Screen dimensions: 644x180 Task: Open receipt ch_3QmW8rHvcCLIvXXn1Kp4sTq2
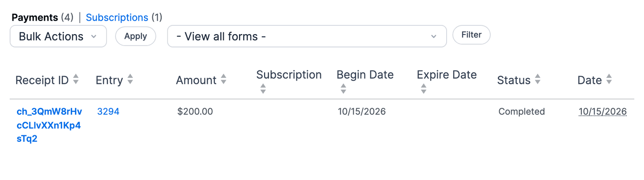click(x=49, y=125)
